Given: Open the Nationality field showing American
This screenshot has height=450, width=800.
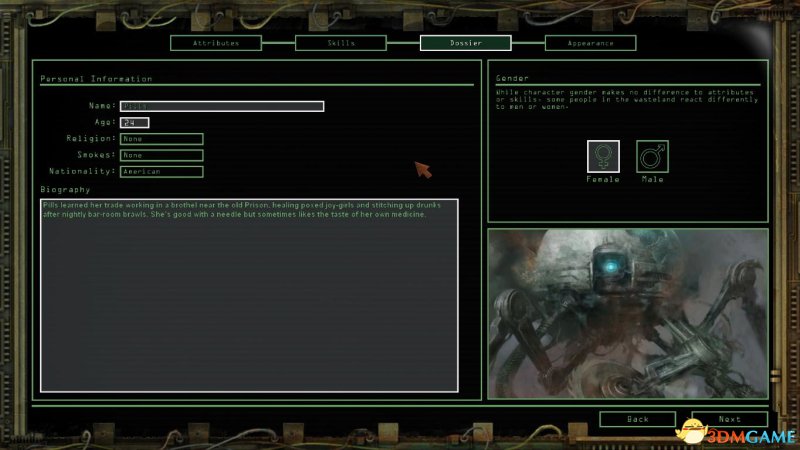Looking at the screenshot, I should [x=161, y=172].
